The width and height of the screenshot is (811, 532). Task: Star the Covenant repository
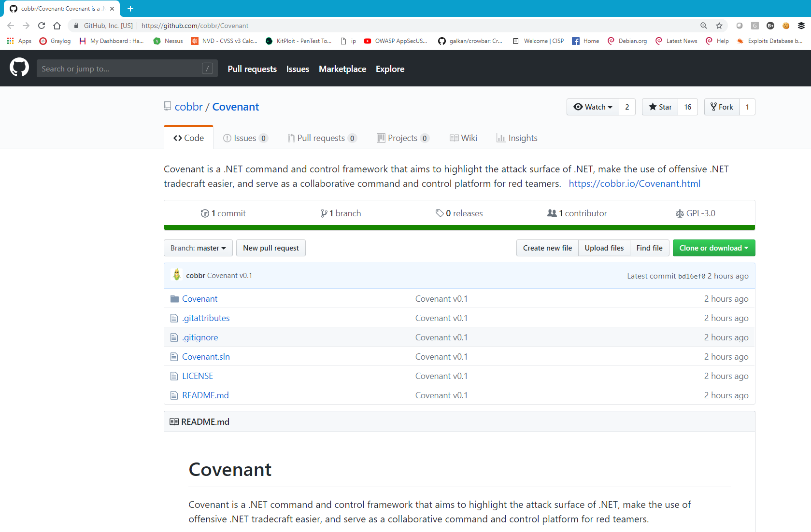(x=660, y=107)
